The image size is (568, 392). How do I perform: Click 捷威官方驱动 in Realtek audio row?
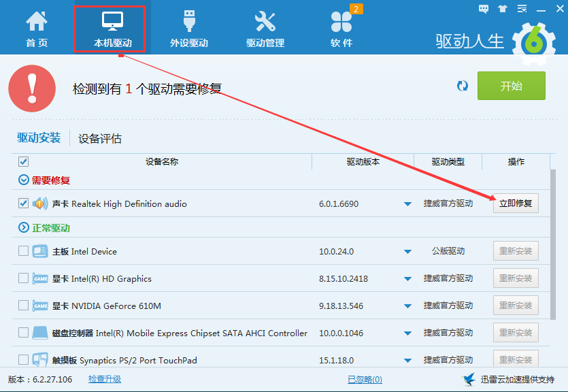coord(448,203)
